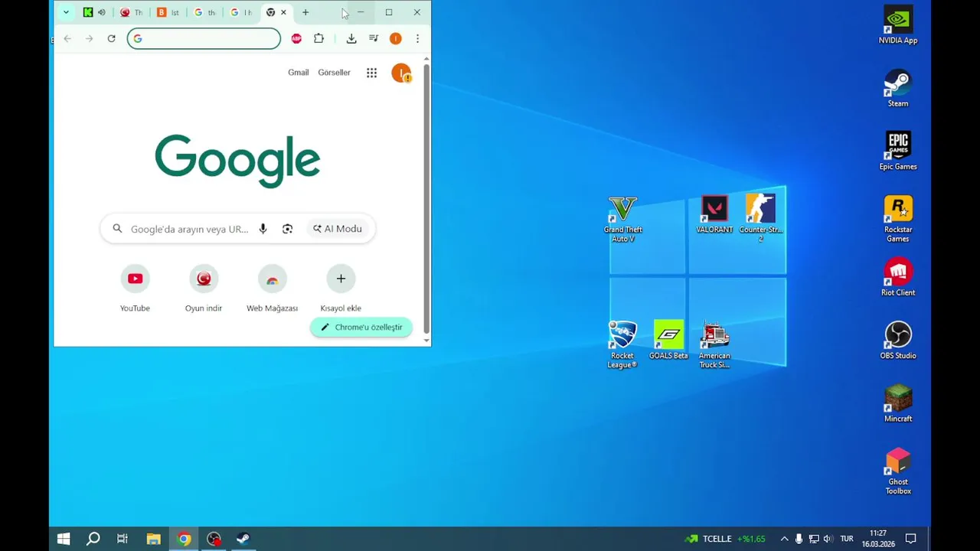Select the OBS Studio desktop icon
This screenshot has height=551, width=980.
pyautogui.click(x=898, y=341)
